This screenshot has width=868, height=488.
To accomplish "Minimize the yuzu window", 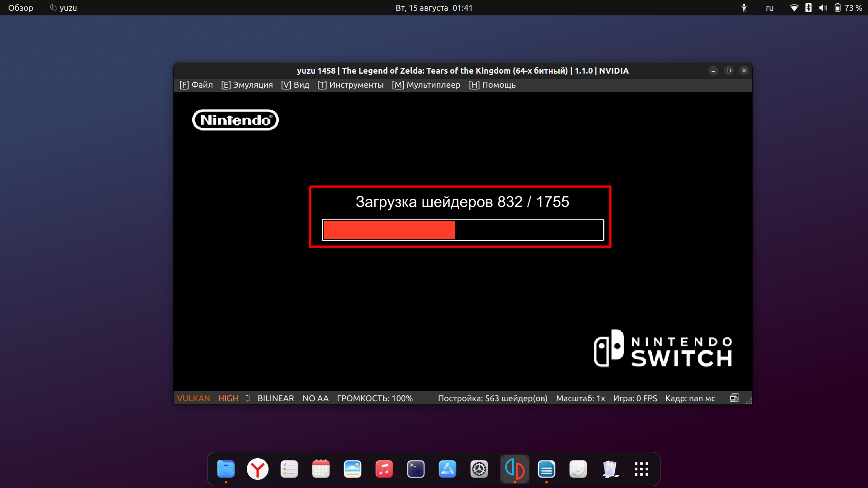I will pos(713,70).
